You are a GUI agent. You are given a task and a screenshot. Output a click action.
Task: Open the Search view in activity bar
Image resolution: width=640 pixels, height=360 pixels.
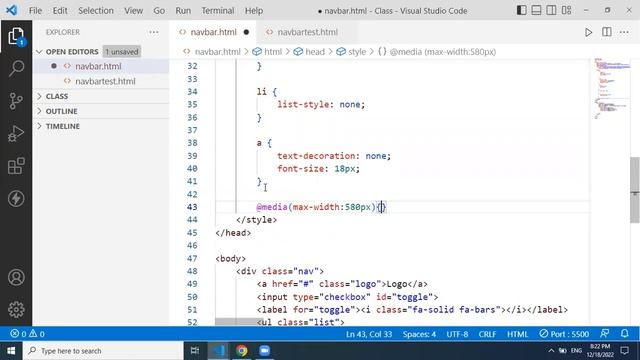(x=16, y=68)
